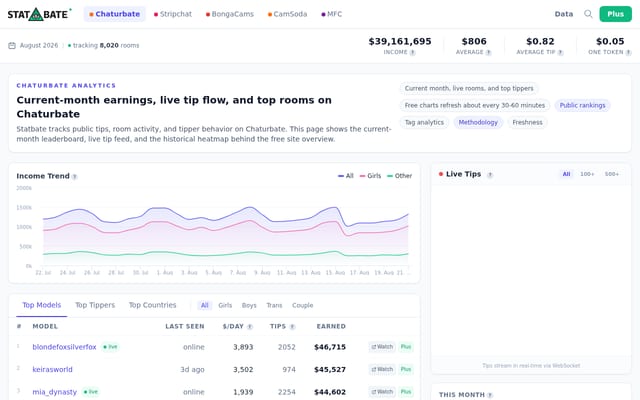Switch to the Chaturbate site tab
Screen dimensions: 640x400
point(115,14)
